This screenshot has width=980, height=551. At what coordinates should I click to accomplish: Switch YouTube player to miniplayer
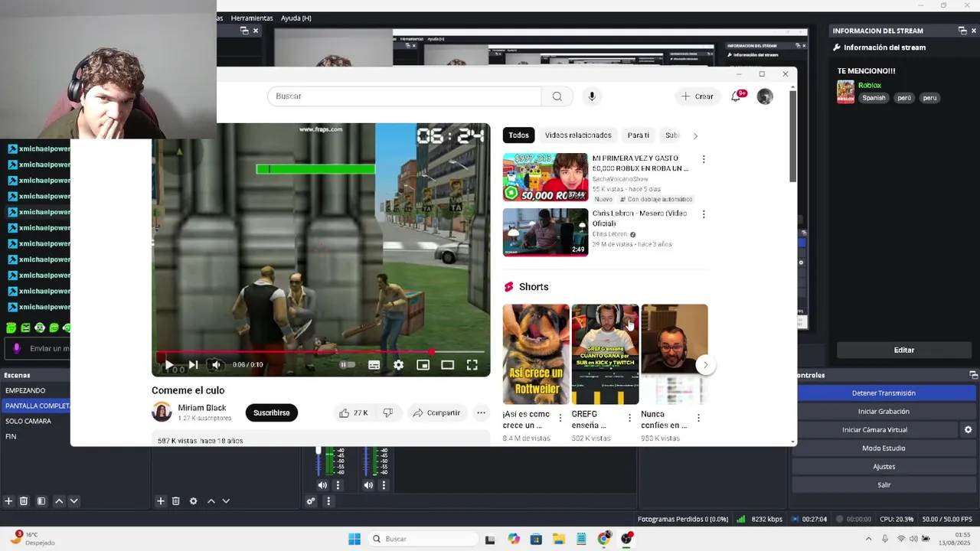point(423,365)
